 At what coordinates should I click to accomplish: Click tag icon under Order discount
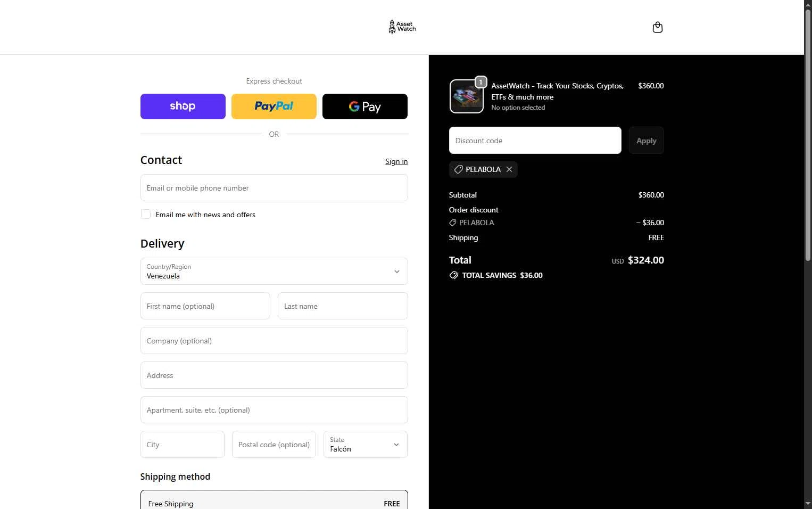(x=453, y=223)
